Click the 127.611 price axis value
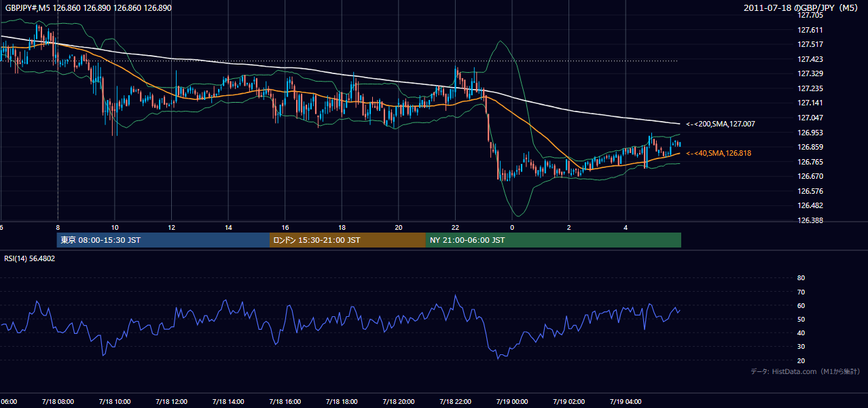This screenshot has width=868, height=408. 810,30
